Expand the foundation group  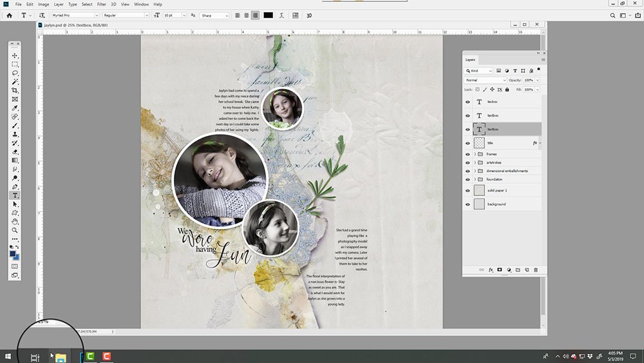point(475,180)
